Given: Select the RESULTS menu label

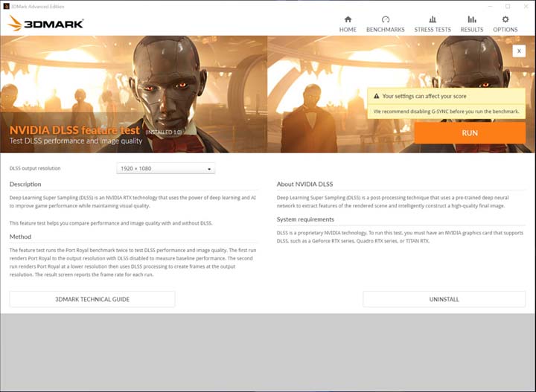Looking at the screenshot, I should pyautogui.click(x=472, y=30).
